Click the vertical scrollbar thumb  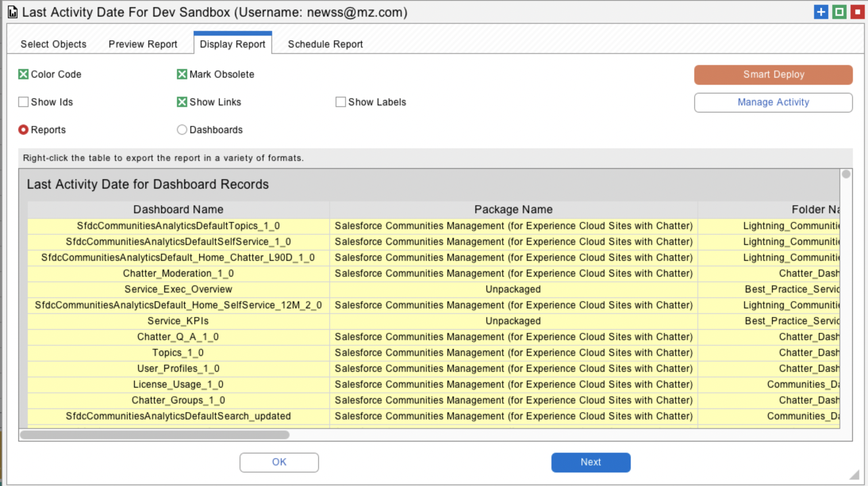(x=846, y=174)
